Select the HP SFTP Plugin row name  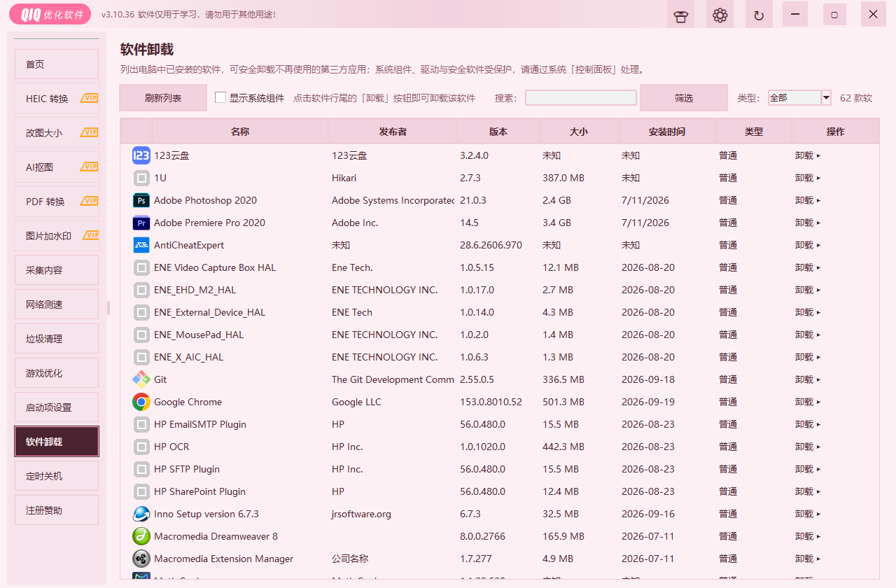tap(187, 469)
